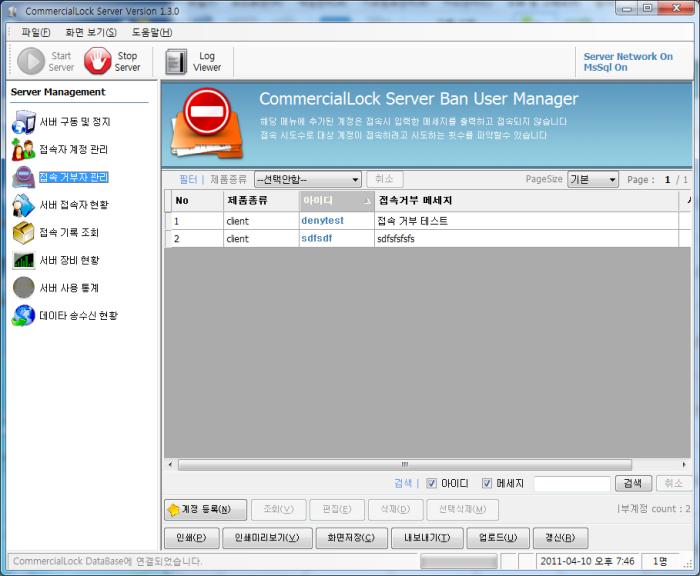Select 서버 접속자 현황 menu item
This screenshot has width=700, height=576.
74,205
